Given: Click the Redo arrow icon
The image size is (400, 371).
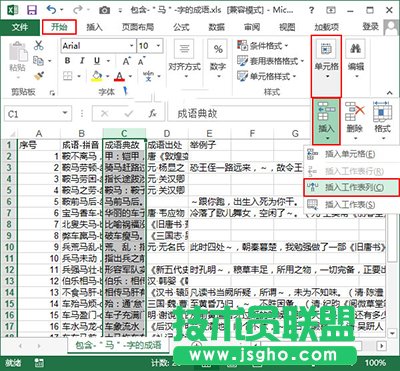Looking at the screenshot, I should pos(78,10).
